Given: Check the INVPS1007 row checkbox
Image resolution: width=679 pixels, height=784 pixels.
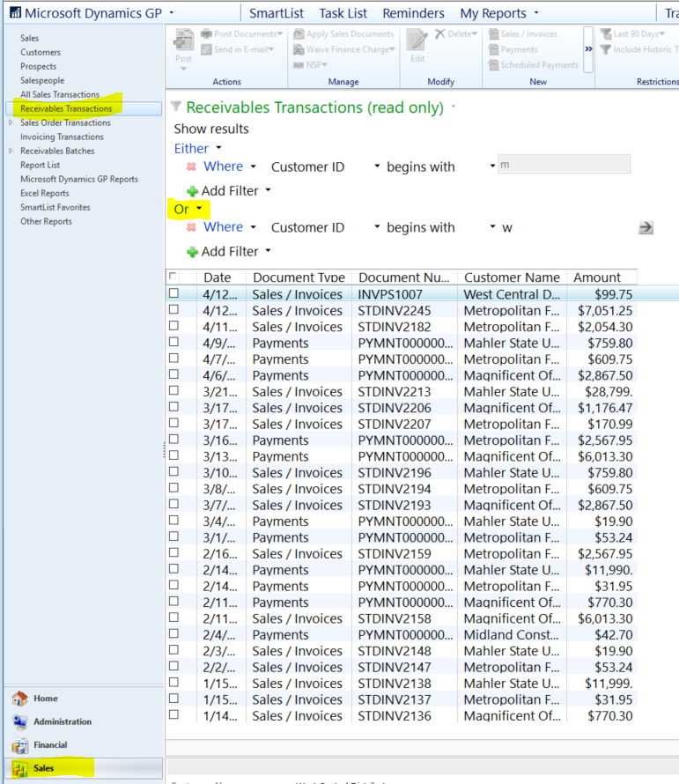Looking at the screenshot, I should click(x=173, y=293).
